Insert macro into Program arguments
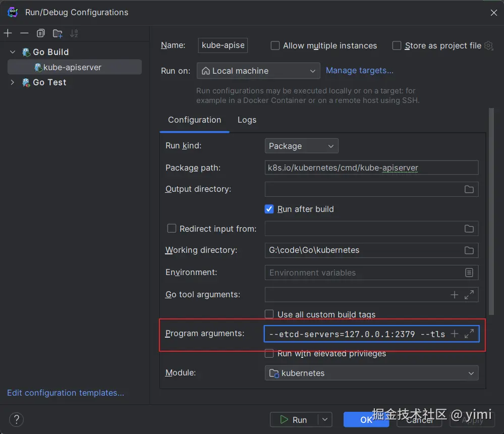Image resolution: width=504 pixels, height=434 pixels. pyautogui.click(x=455, y=334)
